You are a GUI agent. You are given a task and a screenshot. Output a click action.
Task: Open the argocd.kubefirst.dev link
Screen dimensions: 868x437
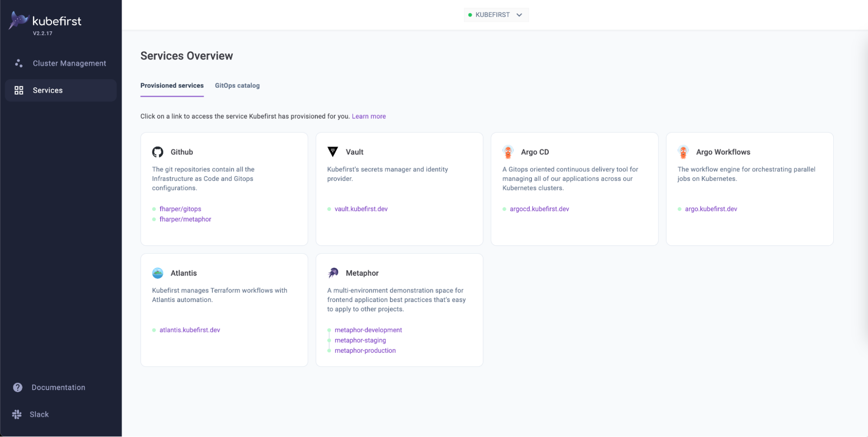pyautogui.click(x=539, y=209)
